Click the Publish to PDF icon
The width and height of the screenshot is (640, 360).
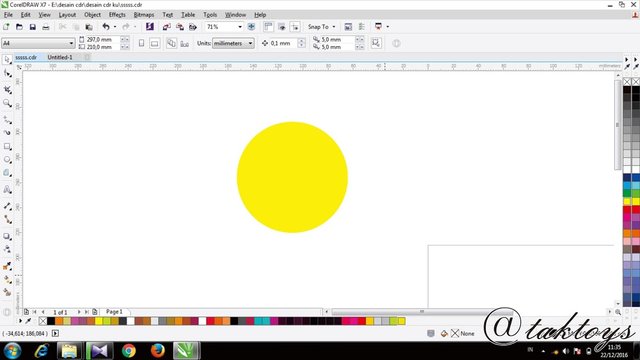(193, 27)
